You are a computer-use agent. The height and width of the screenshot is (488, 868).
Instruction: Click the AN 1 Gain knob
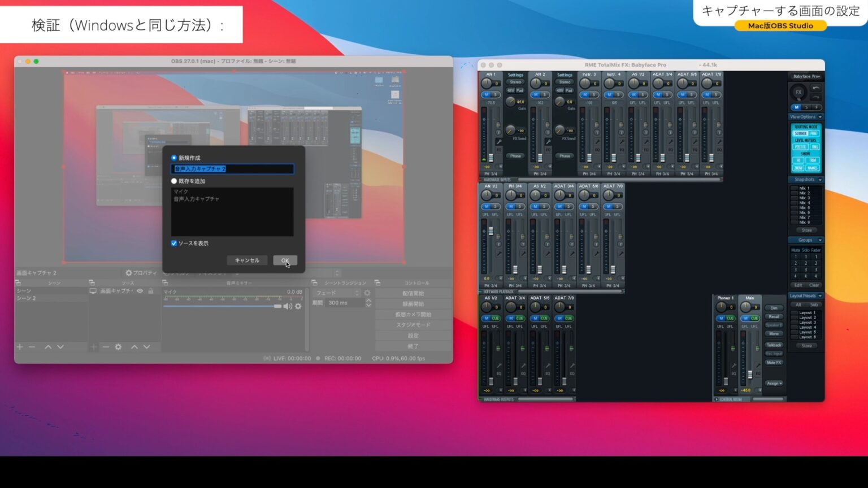click(x=511, y=102)
